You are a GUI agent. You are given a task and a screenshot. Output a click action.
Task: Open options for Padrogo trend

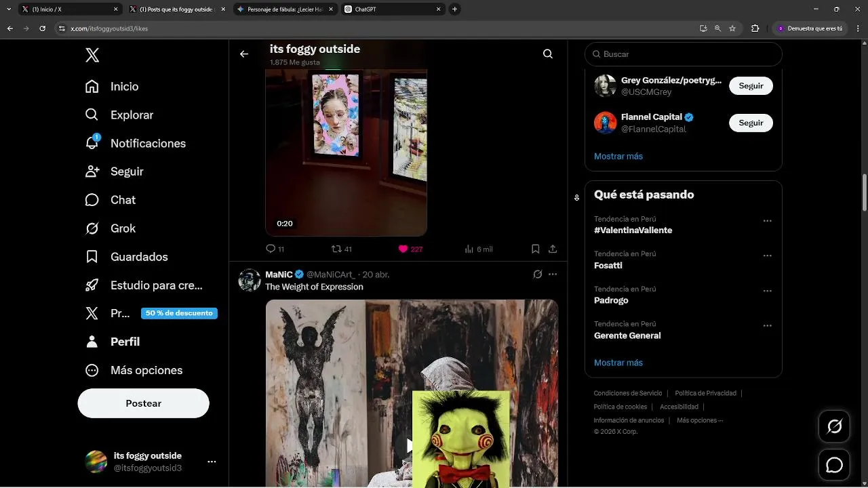pos(767,291)
